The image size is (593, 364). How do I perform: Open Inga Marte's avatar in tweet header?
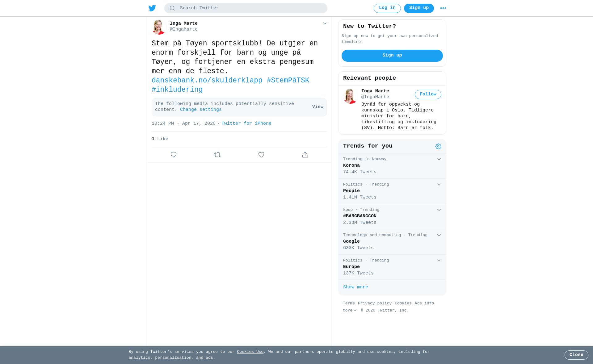159,27
